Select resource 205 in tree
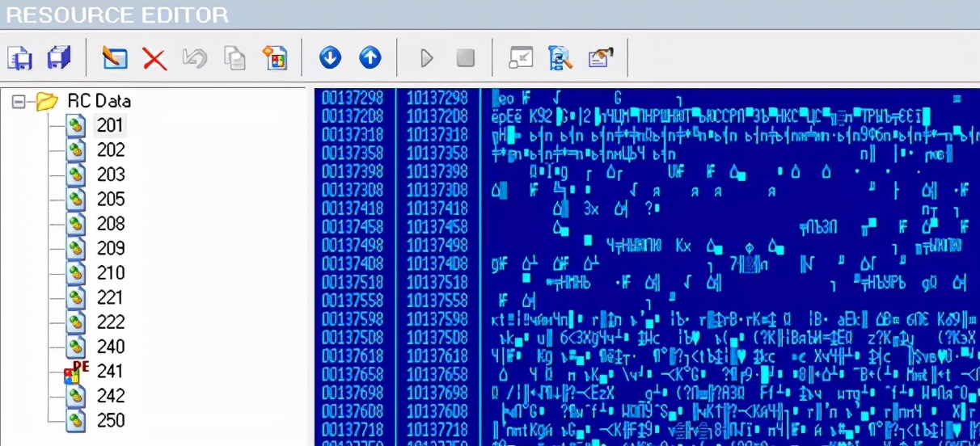The image size is (980, 446). tap(111, 199)
